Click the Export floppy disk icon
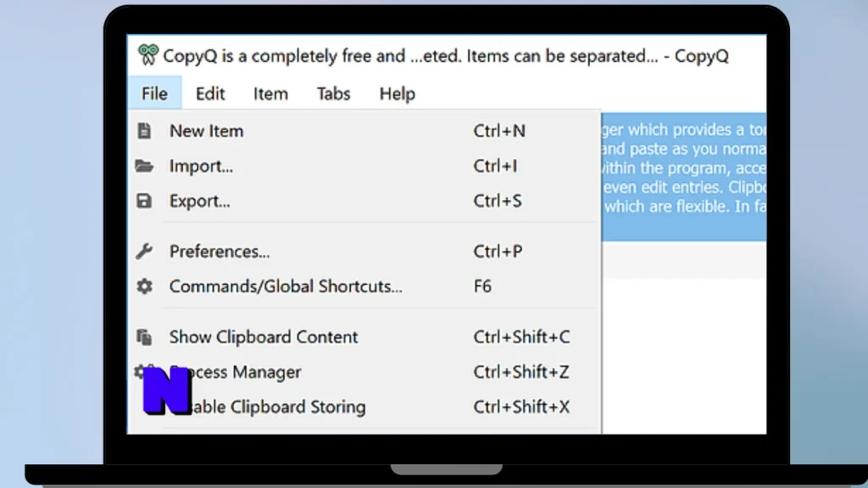 tap(144, 200)
